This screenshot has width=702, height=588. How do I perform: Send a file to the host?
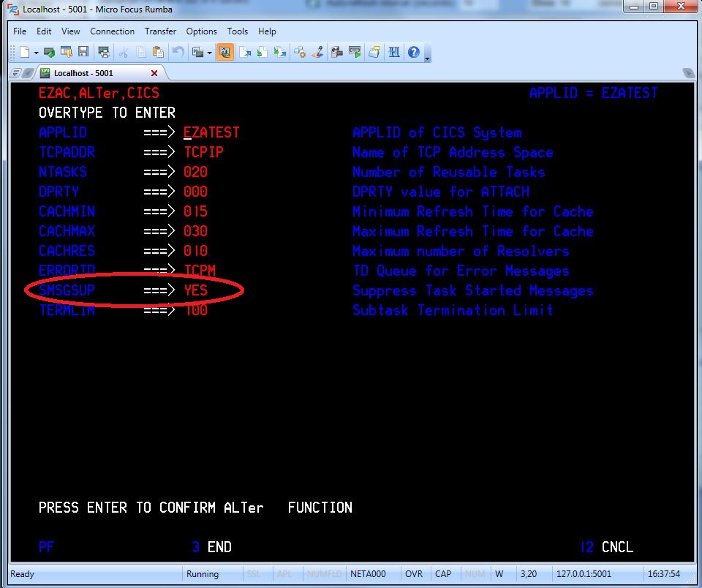(x=246, y=52)
